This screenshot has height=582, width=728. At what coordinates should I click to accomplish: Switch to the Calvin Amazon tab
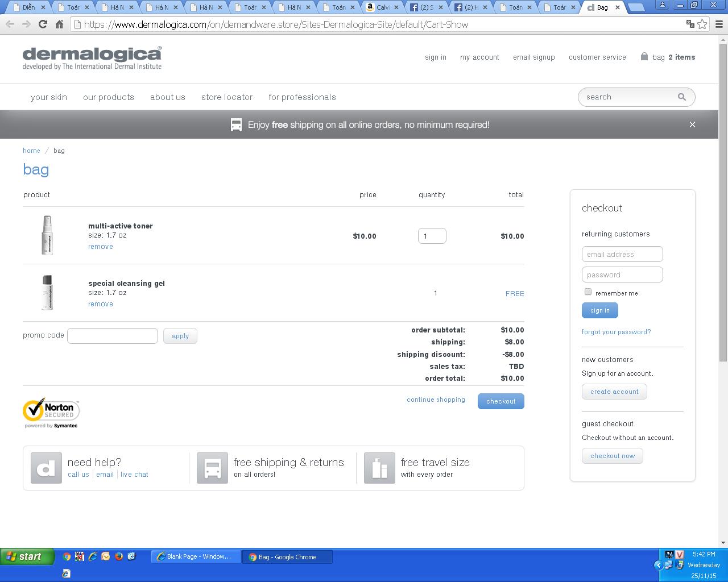[x=383, y=7]
